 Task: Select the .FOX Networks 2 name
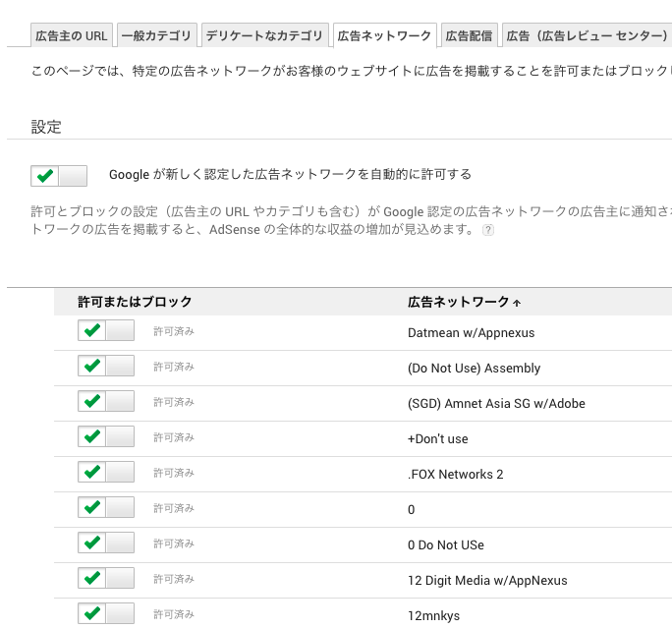pos(456,475)
